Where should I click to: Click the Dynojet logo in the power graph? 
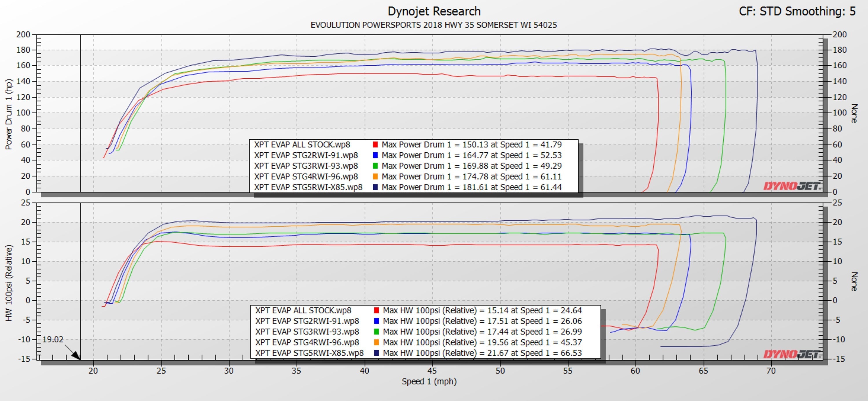[792, 186]
